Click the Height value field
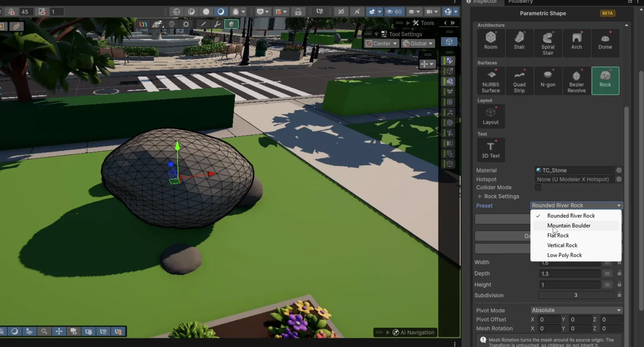 point(570,285)
